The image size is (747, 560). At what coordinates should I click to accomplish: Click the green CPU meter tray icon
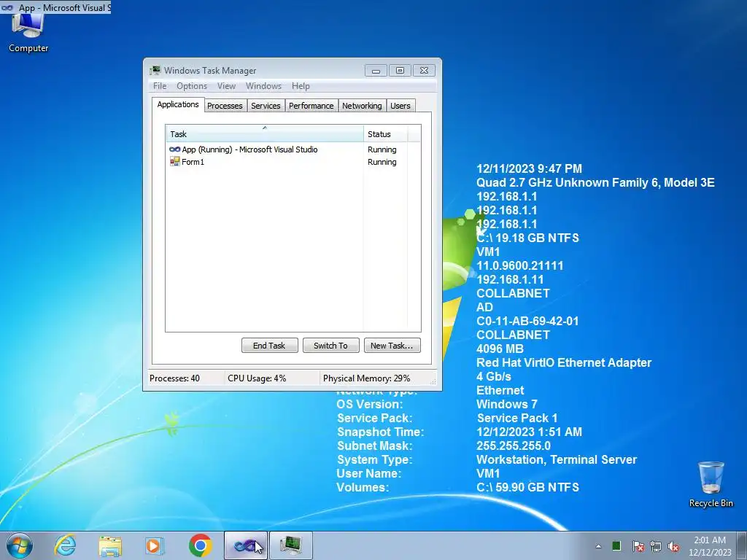click(x=616, y=545)
